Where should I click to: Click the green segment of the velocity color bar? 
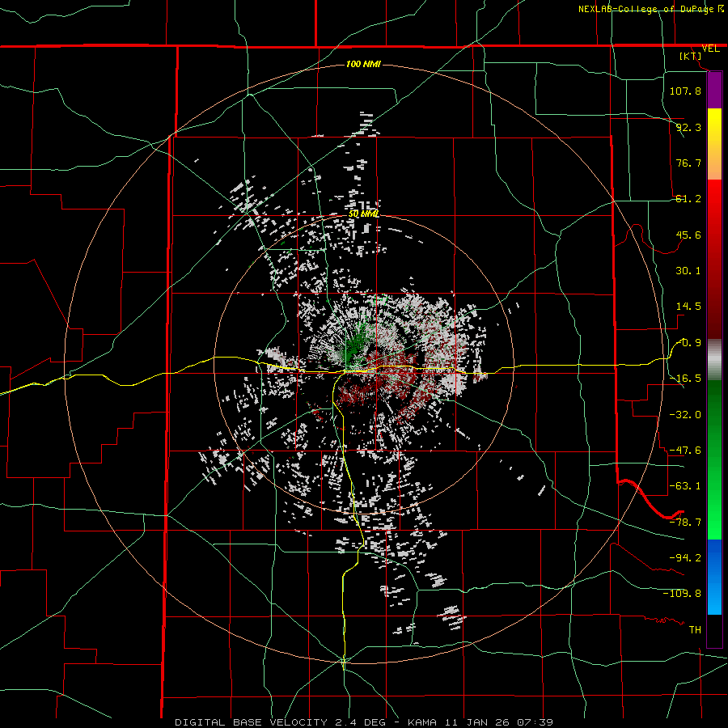714,459
